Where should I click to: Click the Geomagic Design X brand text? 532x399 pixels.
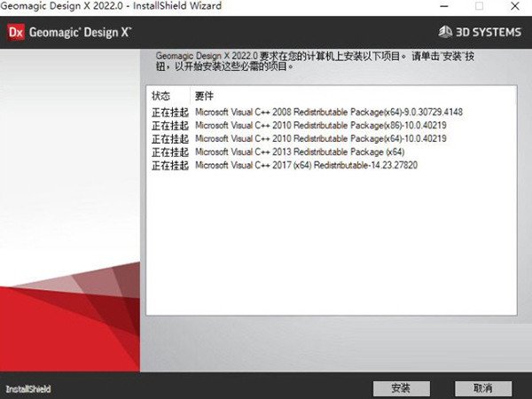point(80,33)
